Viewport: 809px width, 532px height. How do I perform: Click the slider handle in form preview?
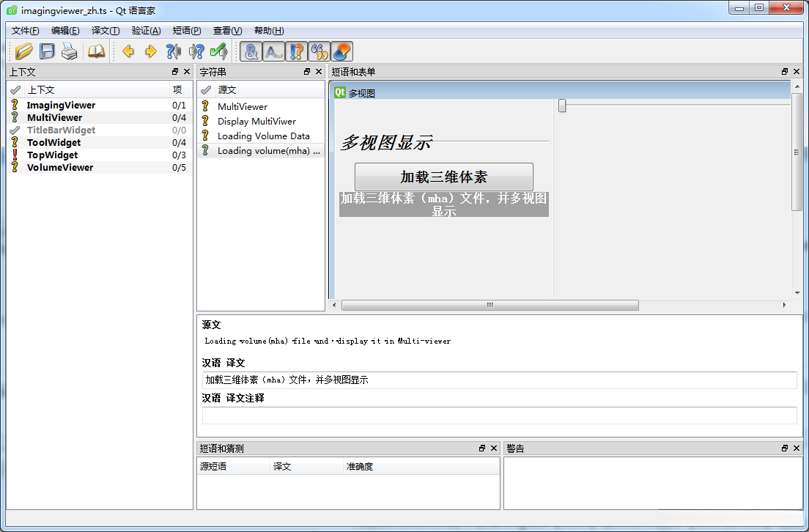pos(562,106)
